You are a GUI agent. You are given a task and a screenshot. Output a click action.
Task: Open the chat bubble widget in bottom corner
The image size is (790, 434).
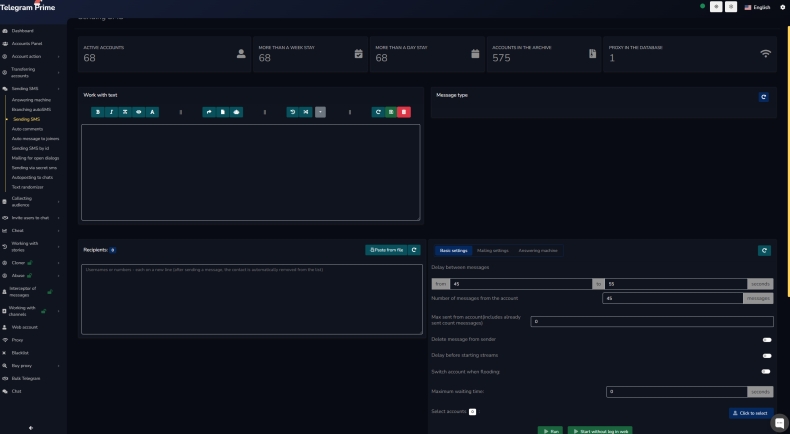[x=780, y=423]
